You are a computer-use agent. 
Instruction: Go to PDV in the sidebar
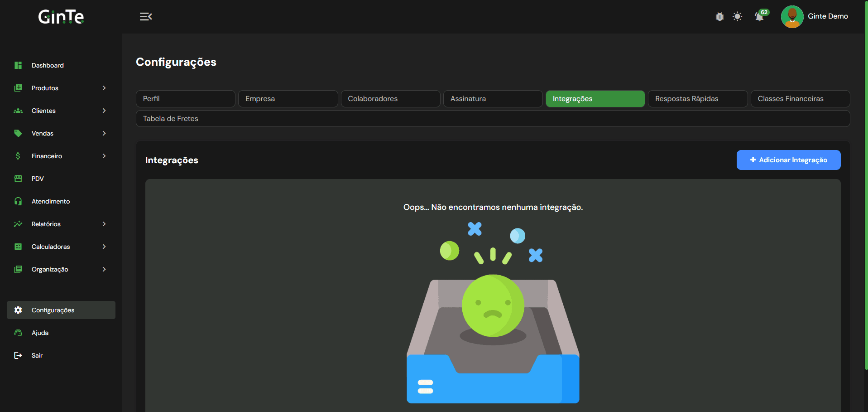coord(61,179)
